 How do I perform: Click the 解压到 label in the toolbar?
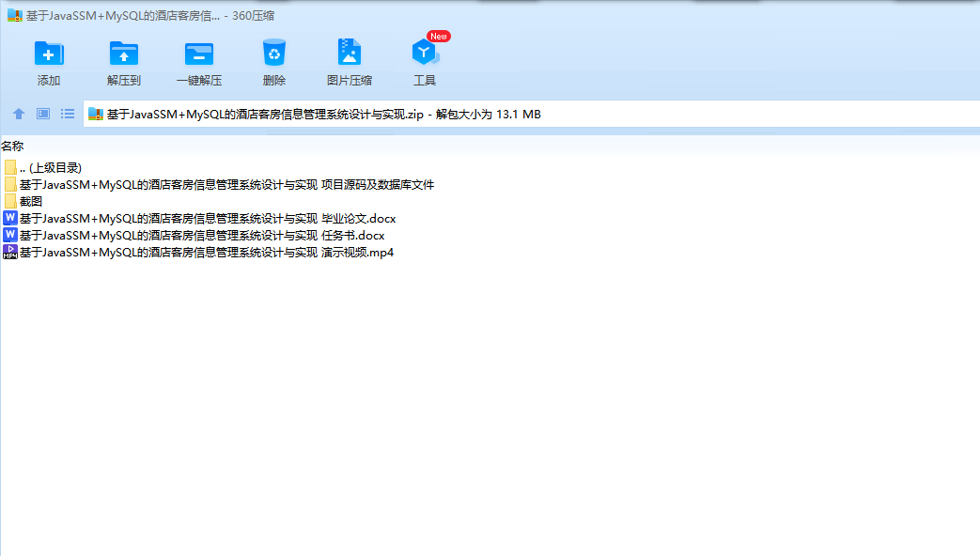coord(124,81)
